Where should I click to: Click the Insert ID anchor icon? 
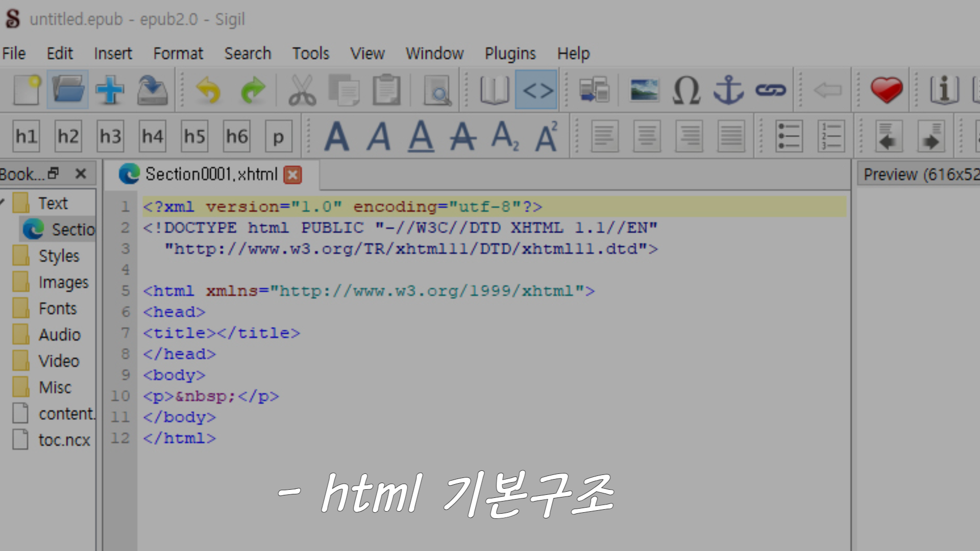[728, 90]
